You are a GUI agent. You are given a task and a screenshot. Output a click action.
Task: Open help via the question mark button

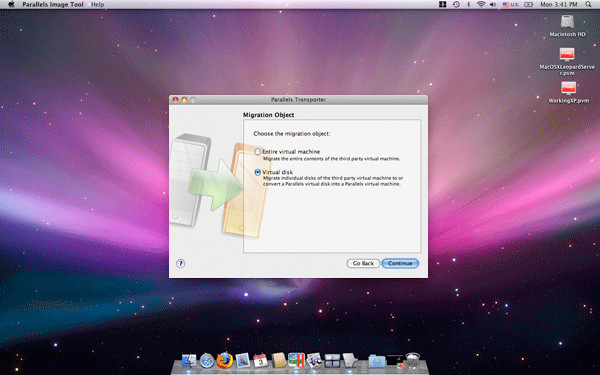pos(181,263)
